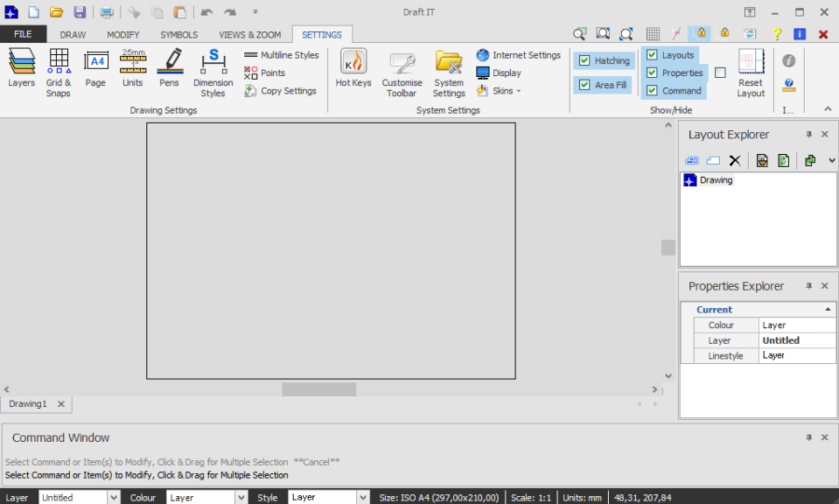Open the Style dropdown in status bar
Viewport: 839px width, 504px height.
(363, 498)
